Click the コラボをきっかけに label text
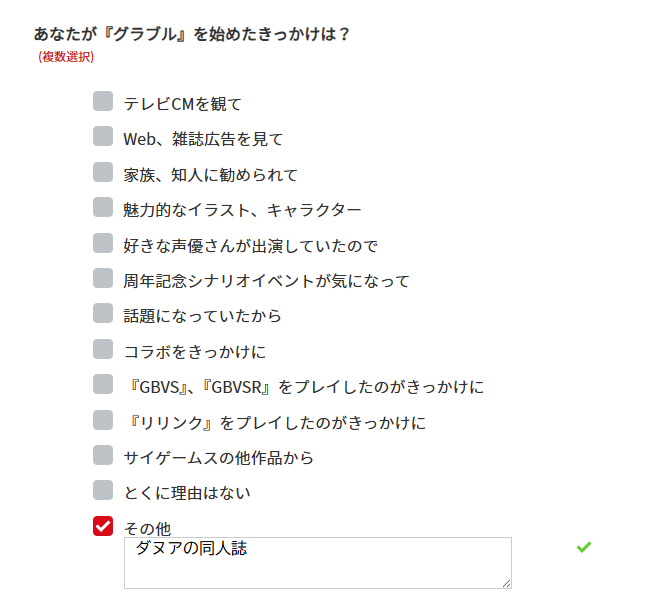Image resolution: width=649 pixels, height=613 pixels. coord(194,352)
